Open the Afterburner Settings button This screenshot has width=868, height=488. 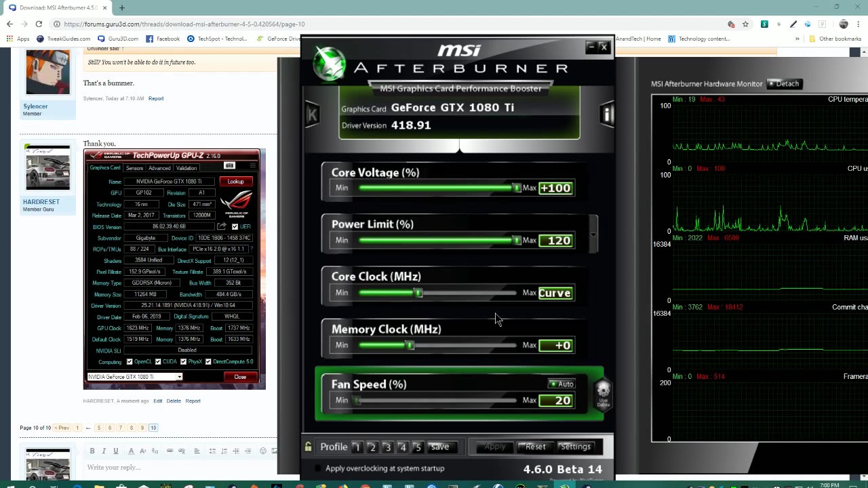(x=575, y=447)
